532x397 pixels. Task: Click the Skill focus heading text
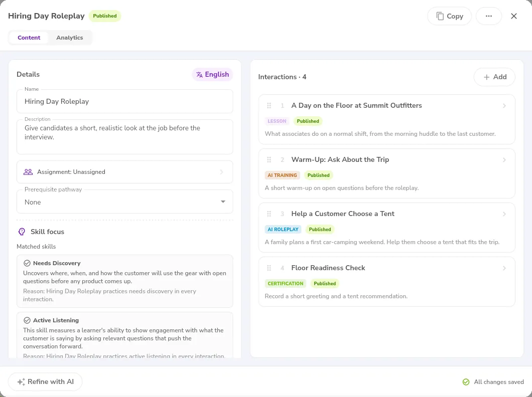pyautogui.click(x=48, y=232)
